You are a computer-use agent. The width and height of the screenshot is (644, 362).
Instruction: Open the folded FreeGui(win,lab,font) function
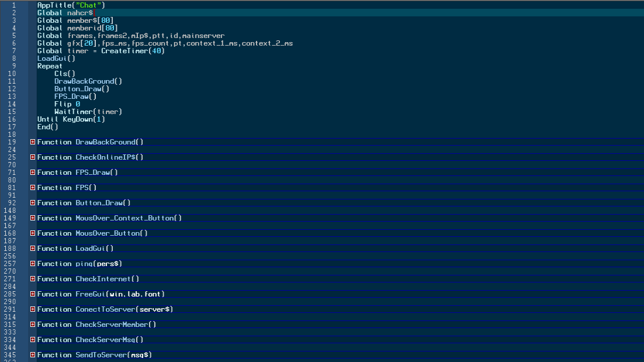tap(32, 294)
